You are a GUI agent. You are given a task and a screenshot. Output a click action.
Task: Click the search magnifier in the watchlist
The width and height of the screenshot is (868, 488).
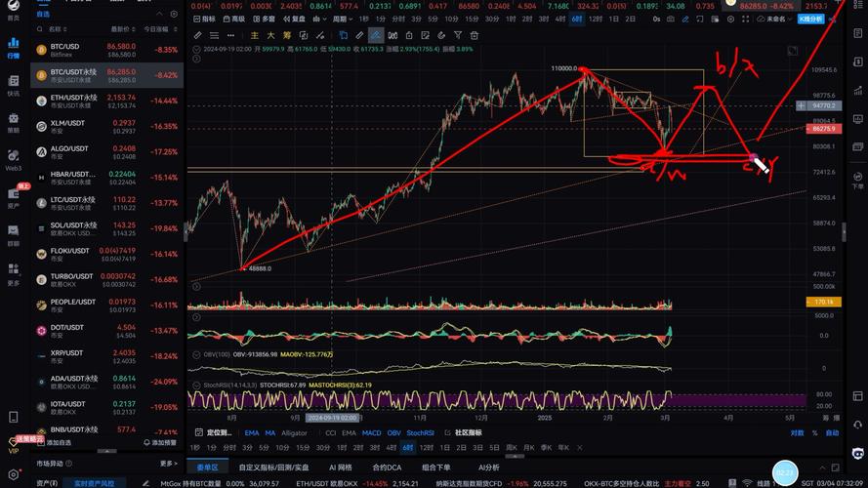click(x=40, y=28)
